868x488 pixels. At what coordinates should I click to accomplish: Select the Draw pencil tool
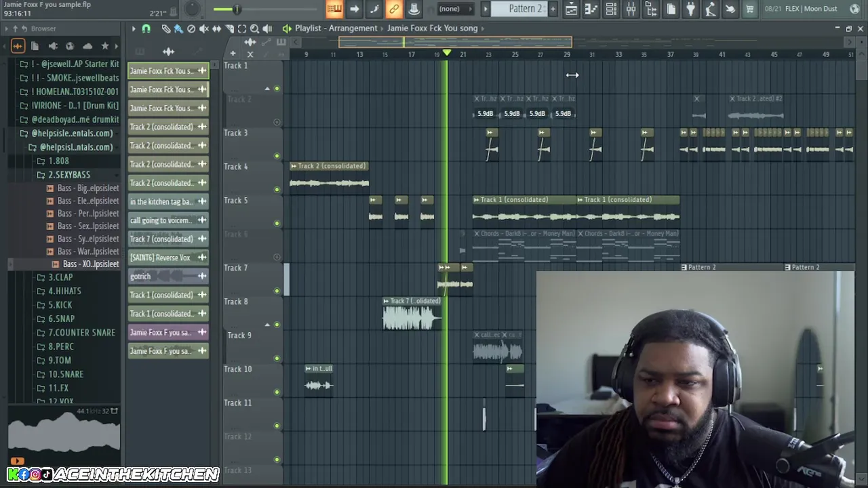(166, 28)
